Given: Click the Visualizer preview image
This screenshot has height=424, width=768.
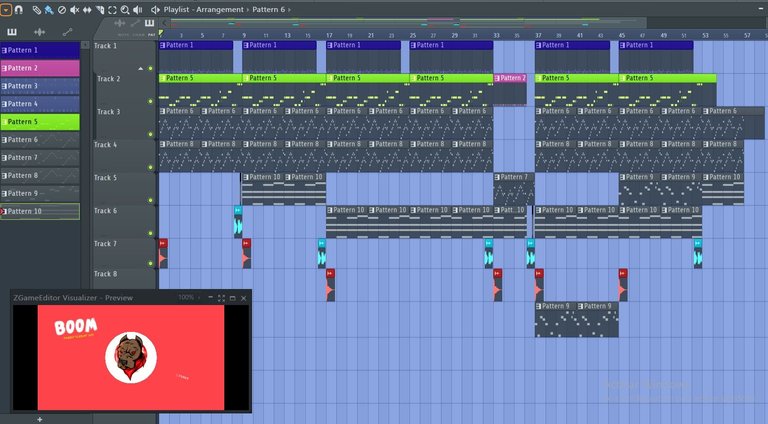Looking at the screenshot, I should pyautogui.click(x=131, y=357).
